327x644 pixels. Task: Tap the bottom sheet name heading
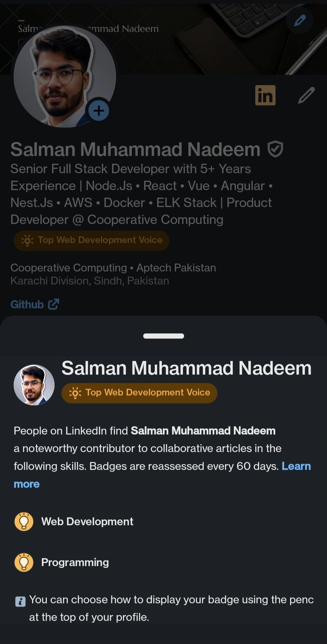[187, 368]
